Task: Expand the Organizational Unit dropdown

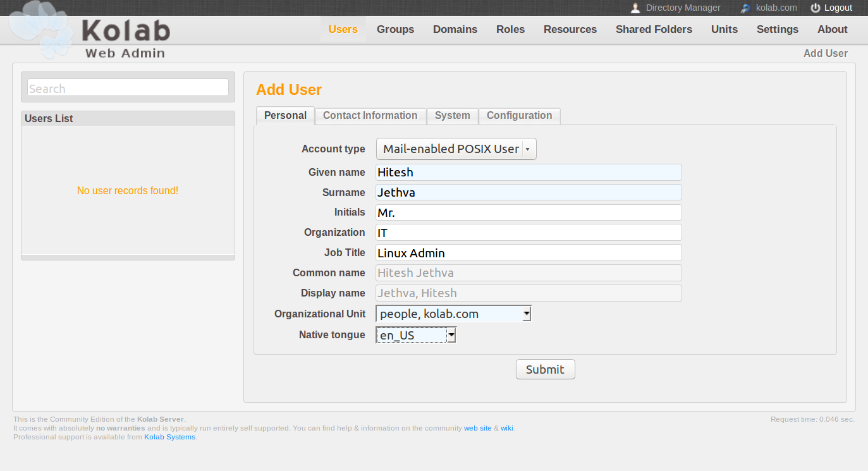Action: (x=454, y=314)
